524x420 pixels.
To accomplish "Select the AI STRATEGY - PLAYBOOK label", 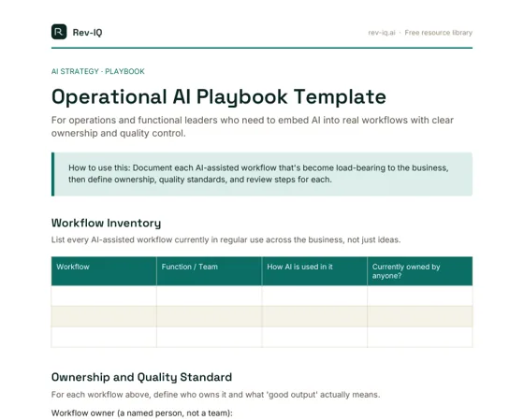I will click(x=98, y=71).
